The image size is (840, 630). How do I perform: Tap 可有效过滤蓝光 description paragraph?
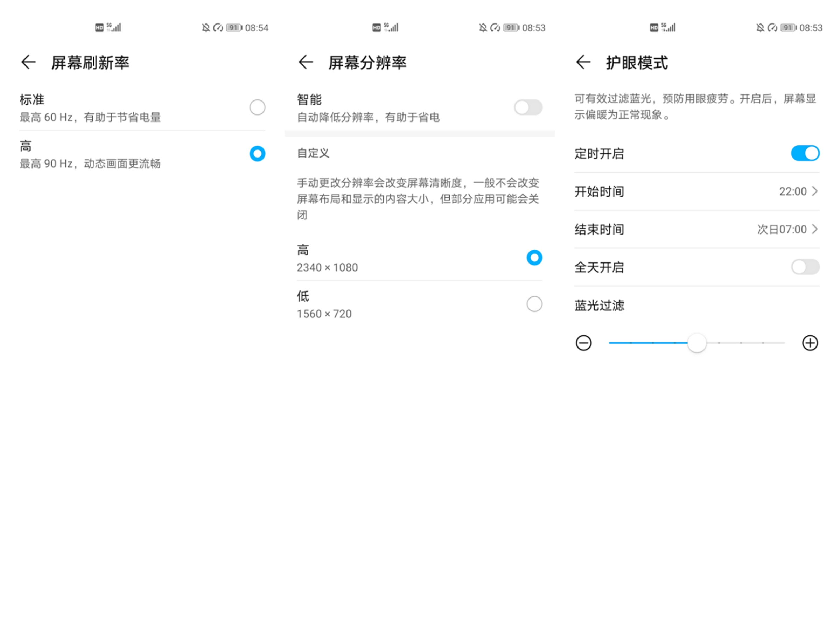pyautogui.click(x=695, y=107)
